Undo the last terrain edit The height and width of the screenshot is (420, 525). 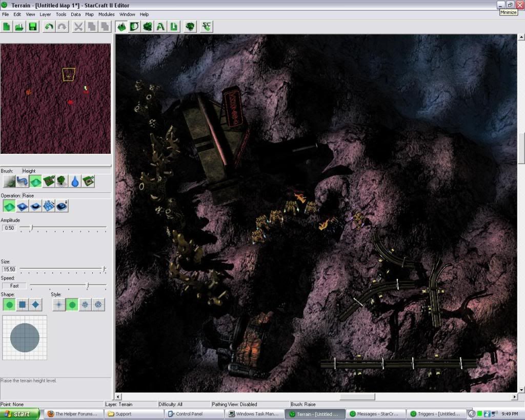tap(49, 27)
